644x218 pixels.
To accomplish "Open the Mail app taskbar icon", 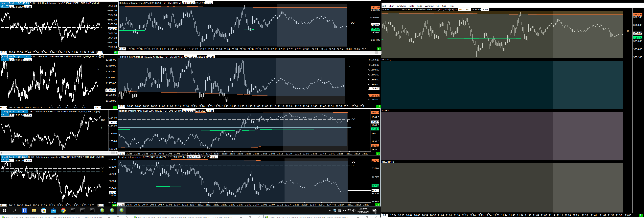I will [54, 210].
